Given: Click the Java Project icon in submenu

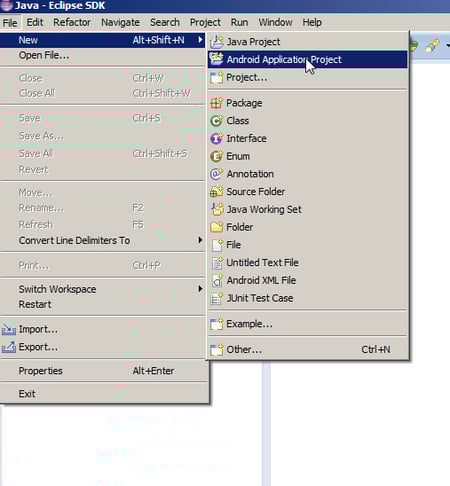Looking at the screenshot, I should coord(217,42).
